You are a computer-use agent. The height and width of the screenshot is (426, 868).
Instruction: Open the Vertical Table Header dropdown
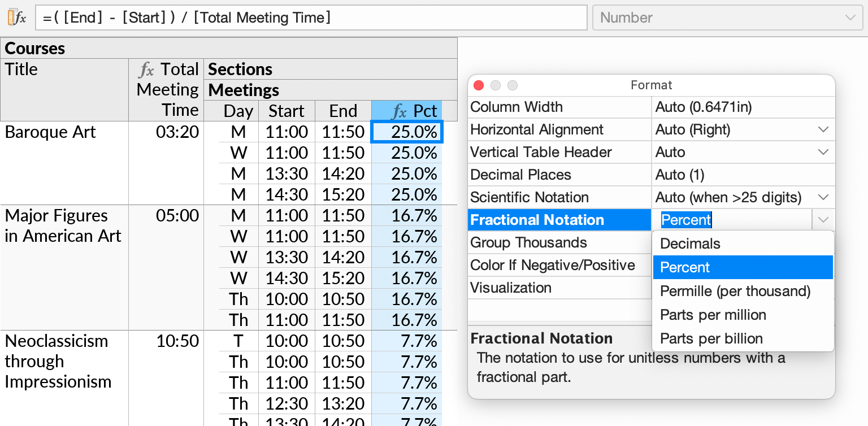point(824,152)
